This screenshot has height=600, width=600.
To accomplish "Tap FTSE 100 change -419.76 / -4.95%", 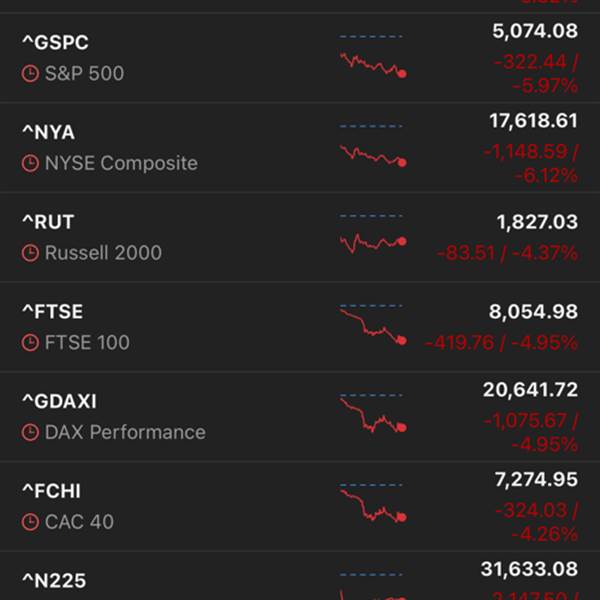I will 501,342.
